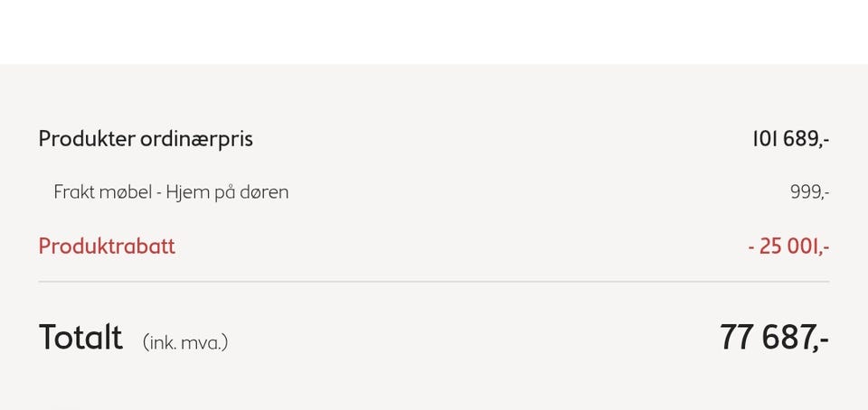The image size is (868, 410).
Task: Click the word ordinærpris
Action: pyautogui.click(x=196, y=139)
